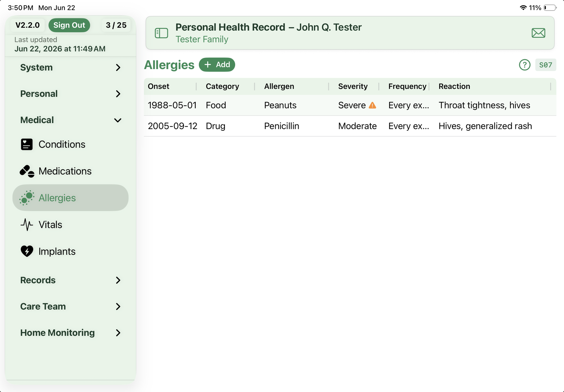
Task: Add a new allergy entry
Action: click(x=217, y=65)
